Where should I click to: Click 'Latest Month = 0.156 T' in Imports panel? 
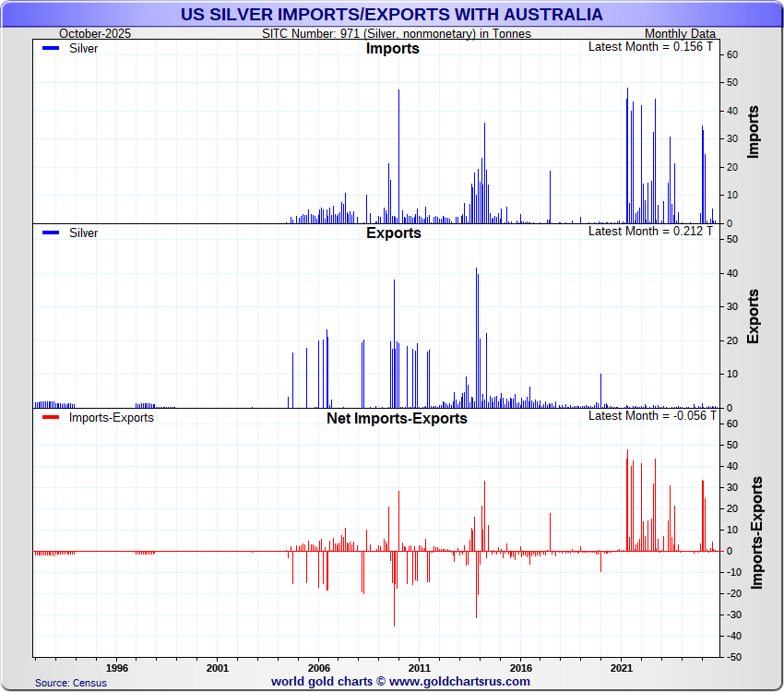[x=650, y=46]
